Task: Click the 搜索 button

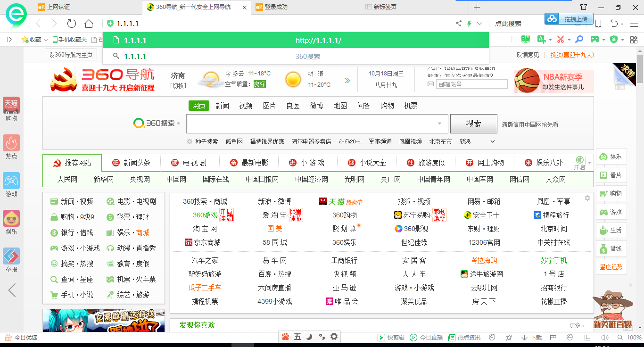Action: tap(474, 124)
